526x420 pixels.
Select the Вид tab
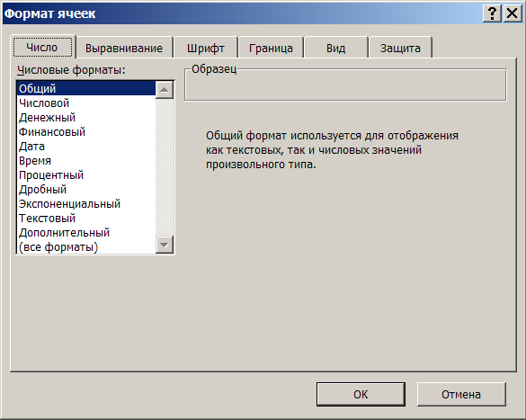tap(335, 49)
